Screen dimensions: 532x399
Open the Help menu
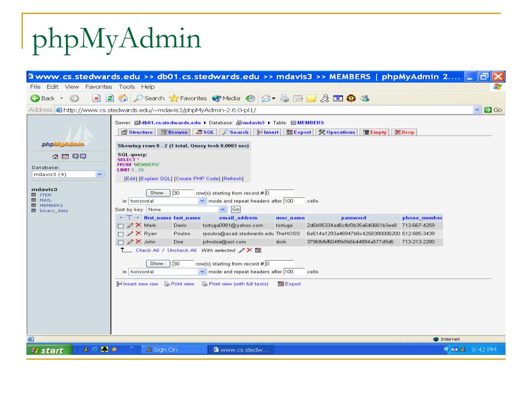coord(148,87)
